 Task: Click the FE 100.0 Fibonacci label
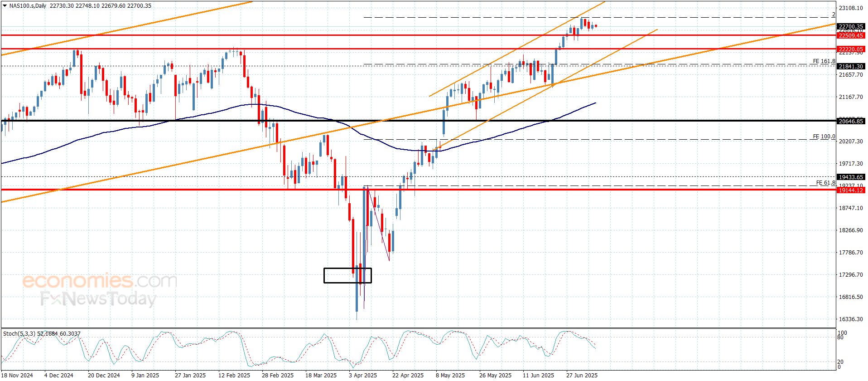tap(824, 137)
